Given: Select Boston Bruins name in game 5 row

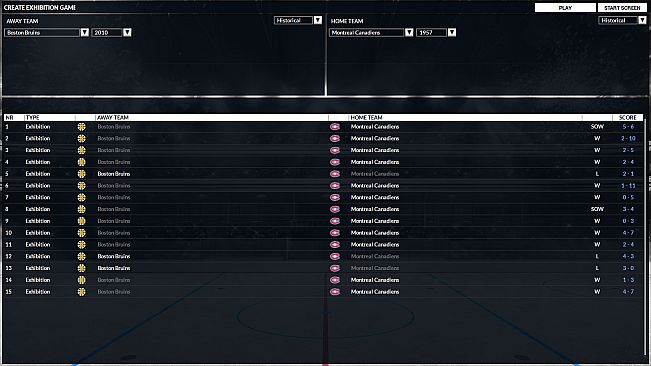Looking at the screenshot, I should click(x=114, y=174).
